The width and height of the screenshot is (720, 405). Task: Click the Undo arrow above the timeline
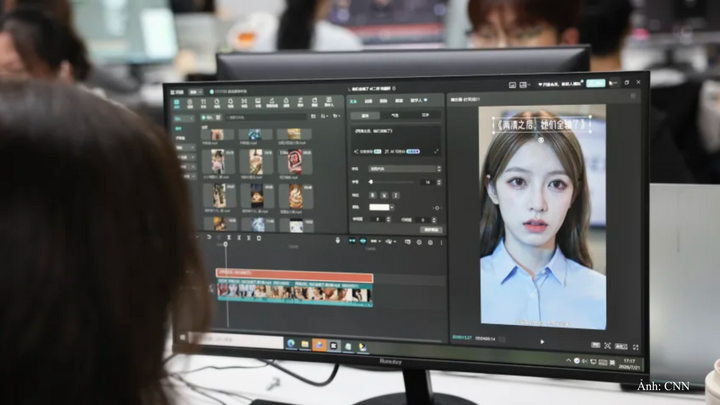(x=209, y=237)
